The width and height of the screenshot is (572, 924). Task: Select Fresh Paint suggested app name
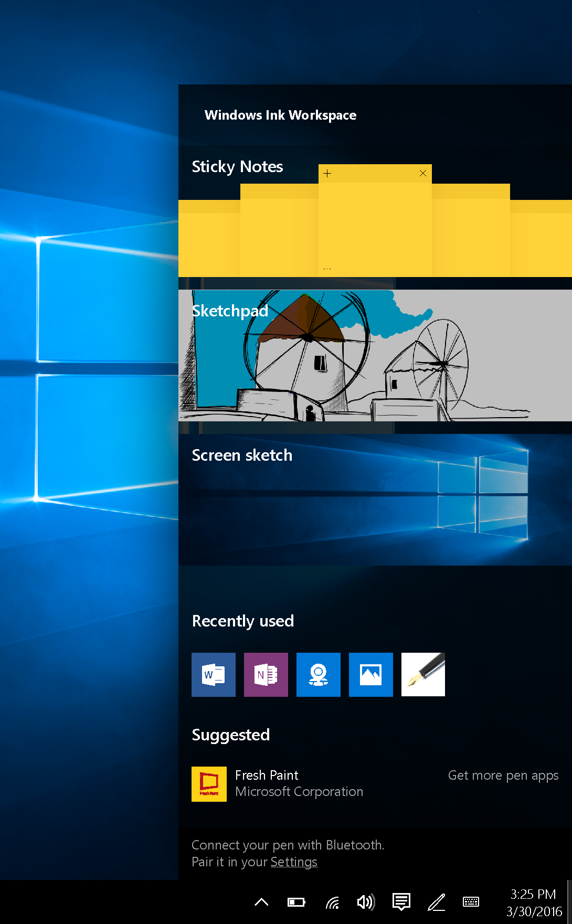(267, 775)
